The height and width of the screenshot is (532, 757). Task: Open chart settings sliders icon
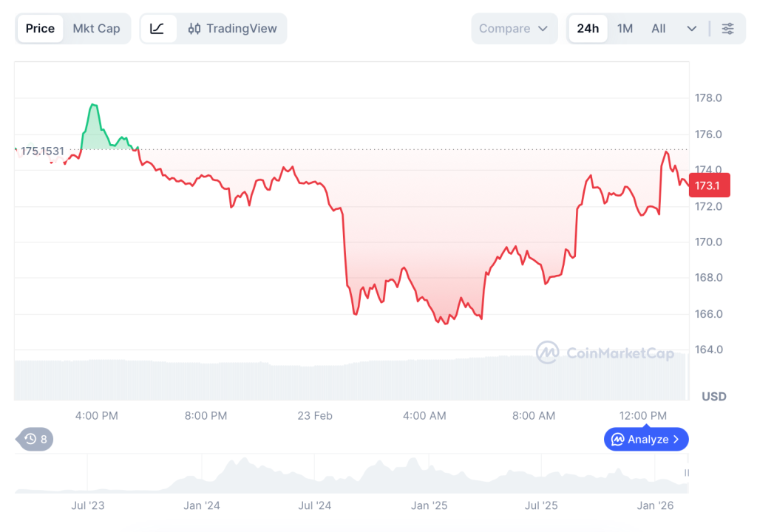point(728,29)
